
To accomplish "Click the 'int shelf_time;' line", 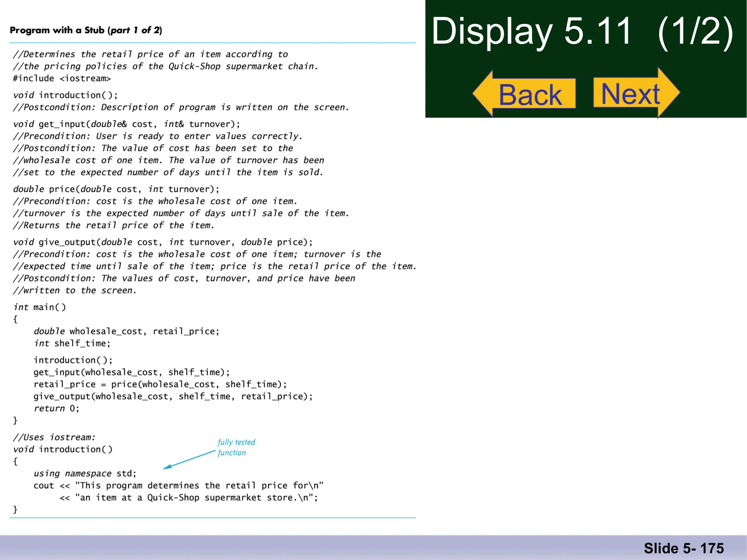I will (72, 343).
